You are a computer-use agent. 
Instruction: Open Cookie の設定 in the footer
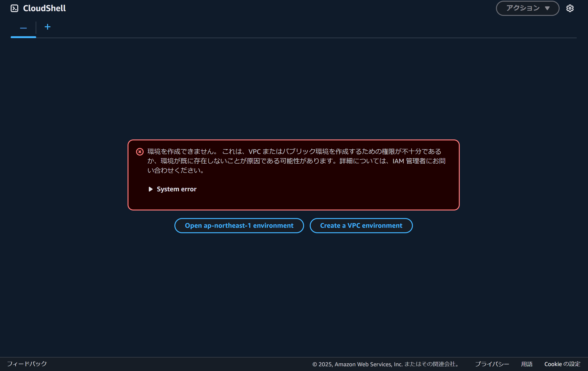[x=562, y=364]
